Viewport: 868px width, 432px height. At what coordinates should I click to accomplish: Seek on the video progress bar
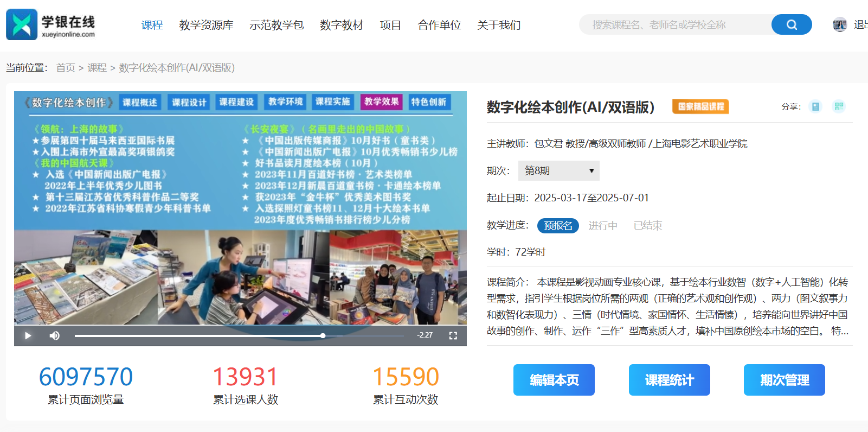coord(239,335)
